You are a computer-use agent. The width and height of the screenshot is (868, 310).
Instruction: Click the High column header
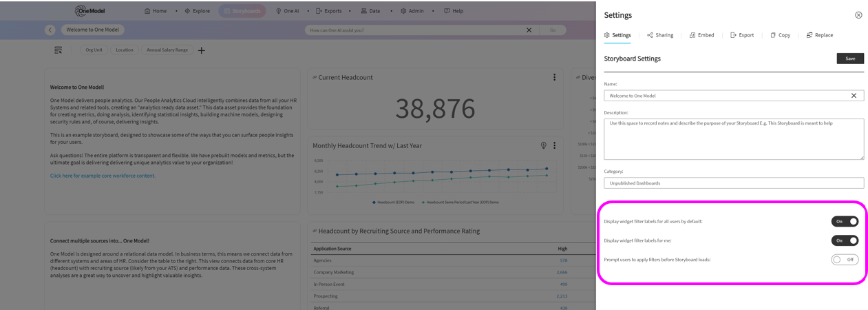click(x=563, y=248)
